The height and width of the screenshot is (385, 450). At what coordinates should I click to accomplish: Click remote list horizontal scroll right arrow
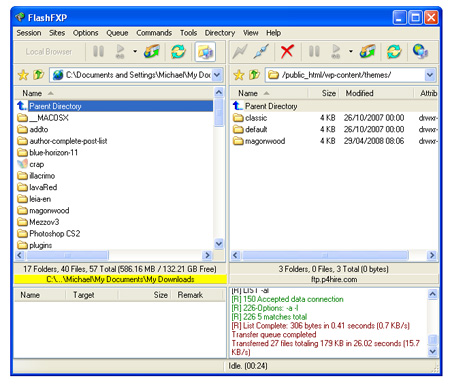click(432, 255)
